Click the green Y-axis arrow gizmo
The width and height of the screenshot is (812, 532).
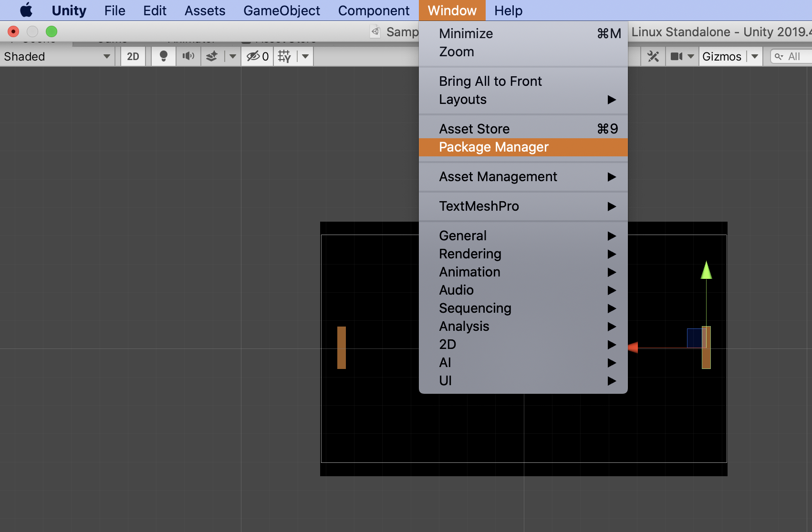706,270
